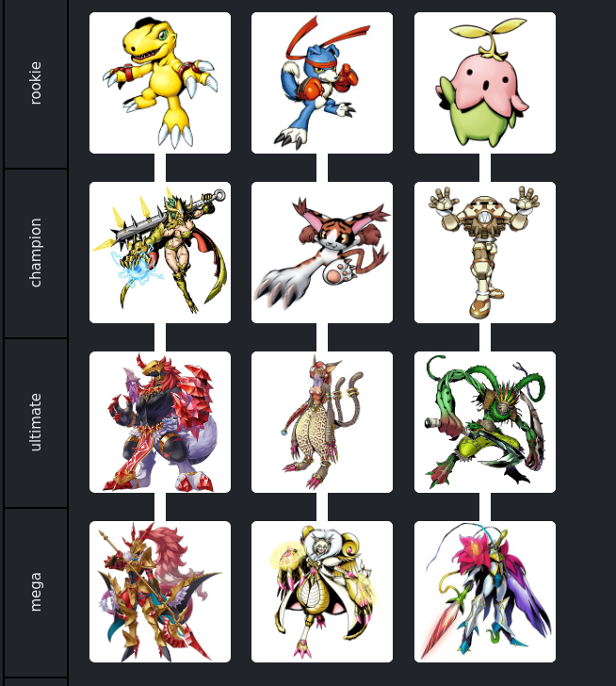The image size is (616, 686).
Task: Choose the green vine plant ultimate
Action: tap(485, 422)
